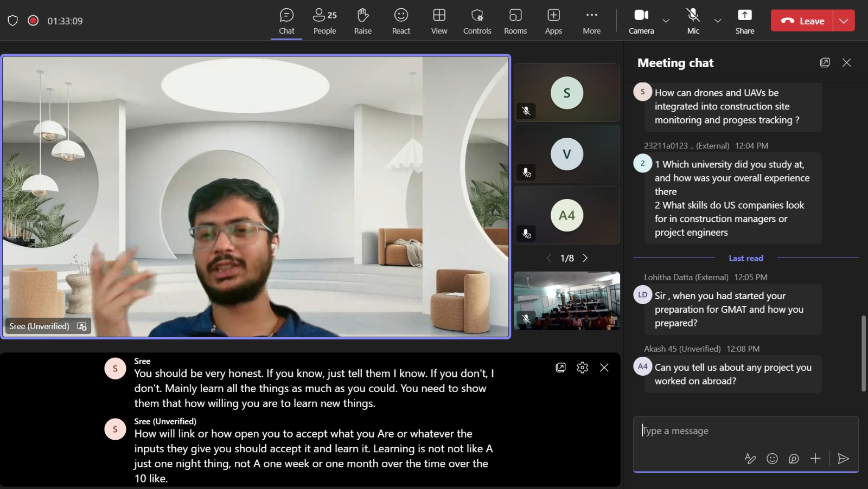Toggle the Chat panel
The image size is (868, 489).
pyautogui.click(x=286, y=21)
